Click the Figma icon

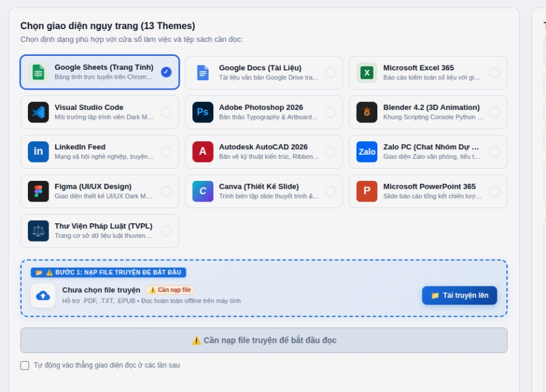point(38,191)
